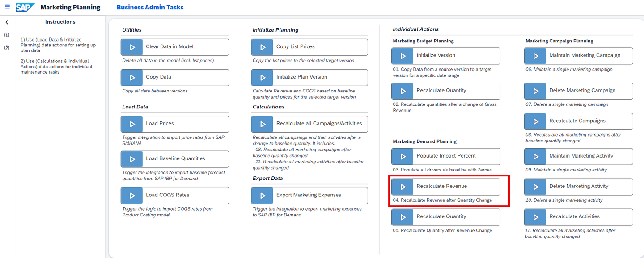Click the Initialize Planning section heading
Viewport: 644px width, 258px height.
(275, 30)
